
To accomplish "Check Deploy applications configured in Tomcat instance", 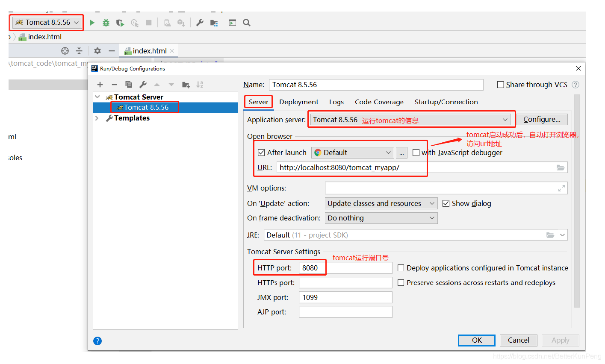I will click(401, 268).
